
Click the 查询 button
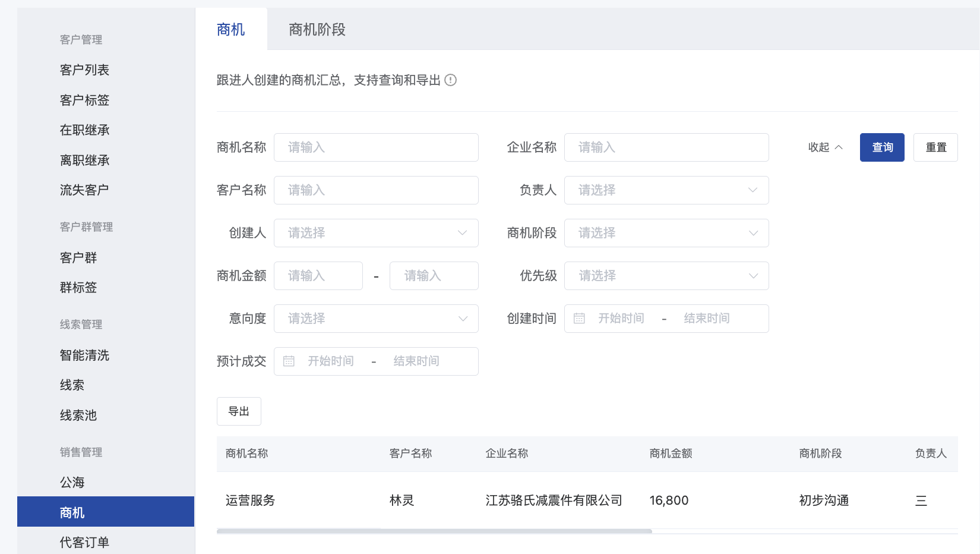click(882, 147)
